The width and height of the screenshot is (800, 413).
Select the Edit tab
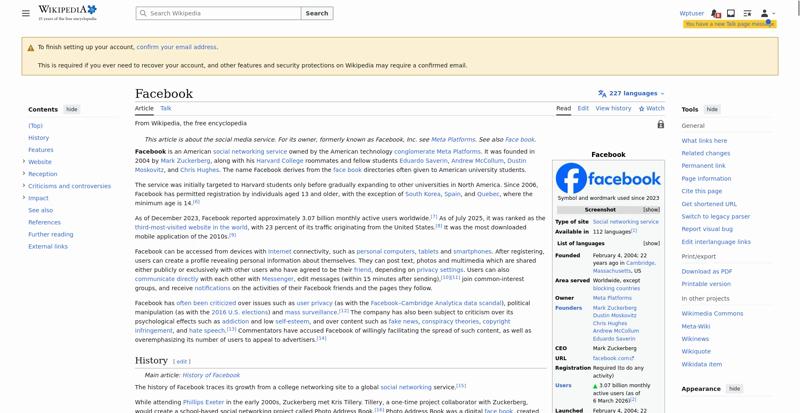(x=583, y=108)
